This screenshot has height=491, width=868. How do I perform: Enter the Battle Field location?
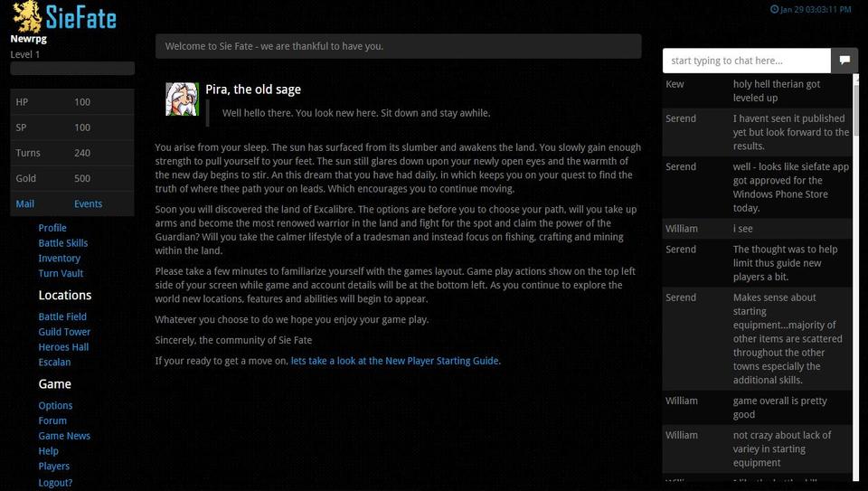(x=62, y=316)
